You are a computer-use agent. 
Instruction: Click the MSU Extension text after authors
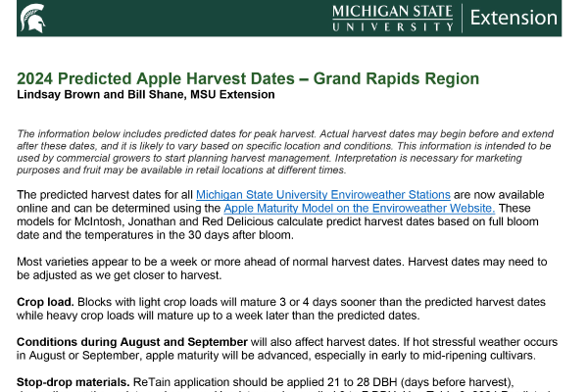click(x=232, y=94)
